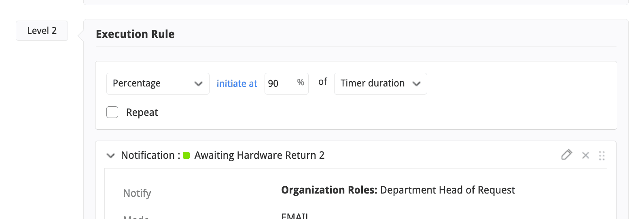The width and height of the screenshot is (644, 219).
Task: Click the EMAIL mode value
Action: pos(294,216)
